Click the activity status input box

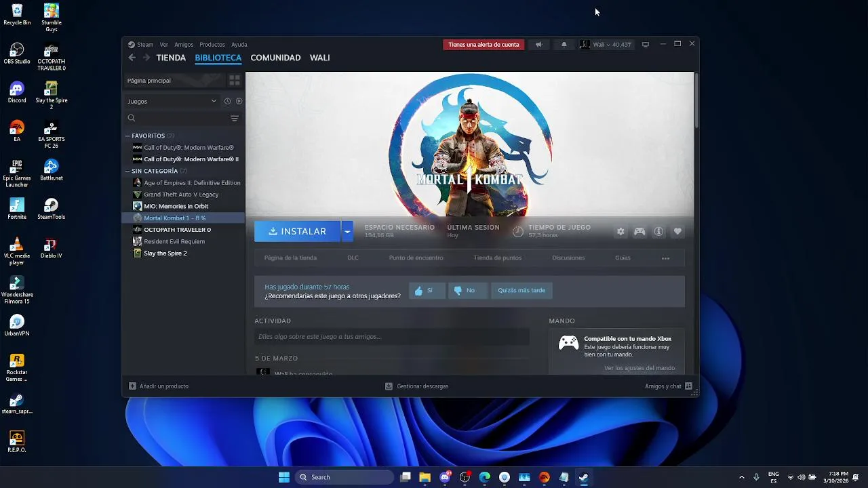click(392, 336)
